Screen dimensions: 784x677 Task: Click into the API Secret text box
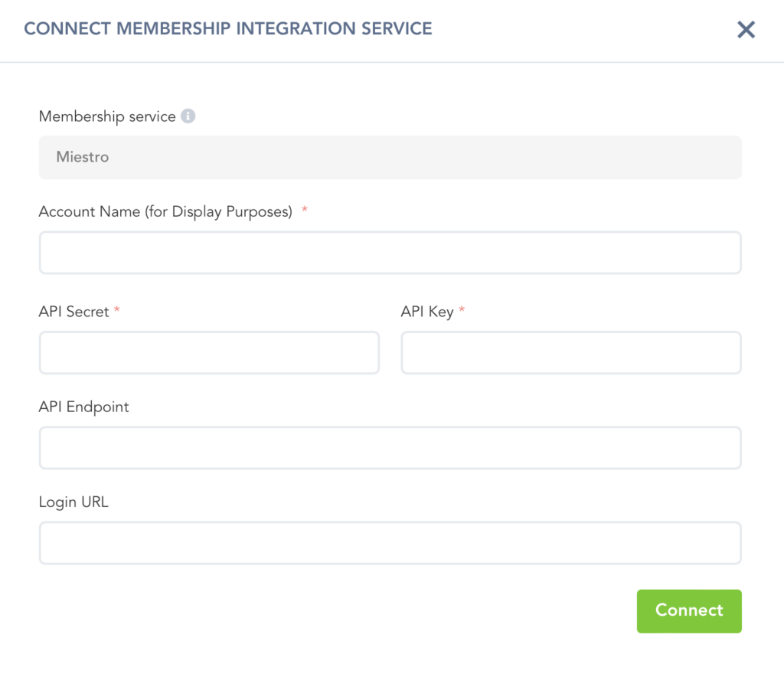[x=209, y=353]
